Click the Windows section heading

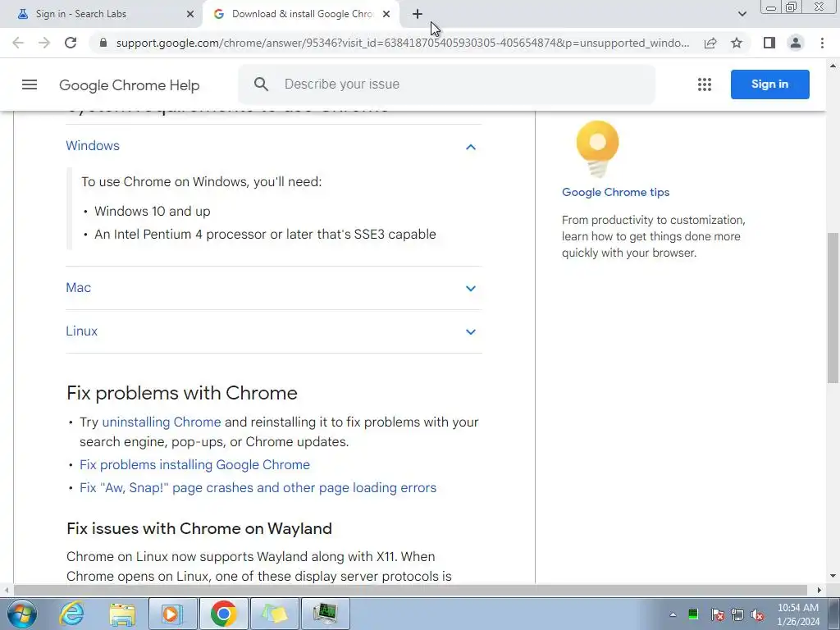[x=93, y=146]
